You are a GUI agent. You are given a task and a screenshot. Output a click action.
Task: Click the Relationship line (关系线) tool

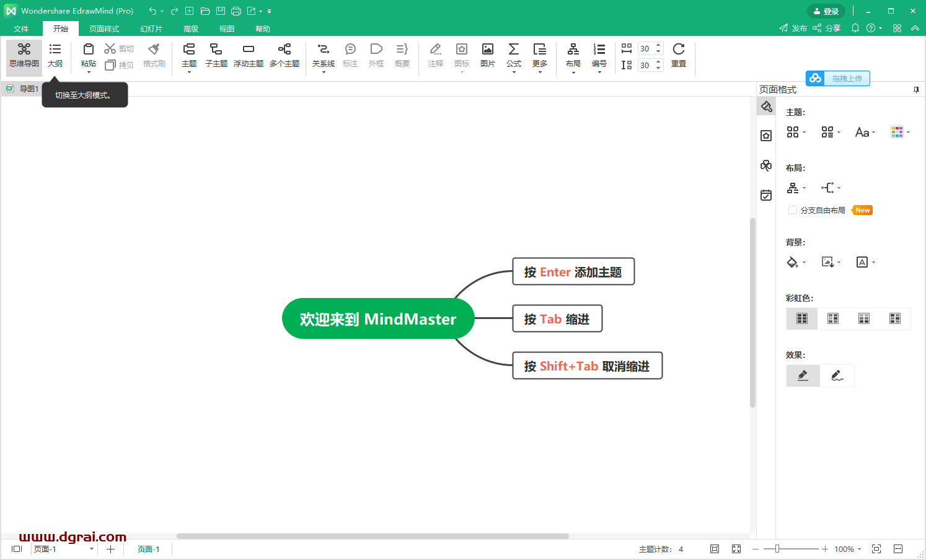tap(323, 55)
